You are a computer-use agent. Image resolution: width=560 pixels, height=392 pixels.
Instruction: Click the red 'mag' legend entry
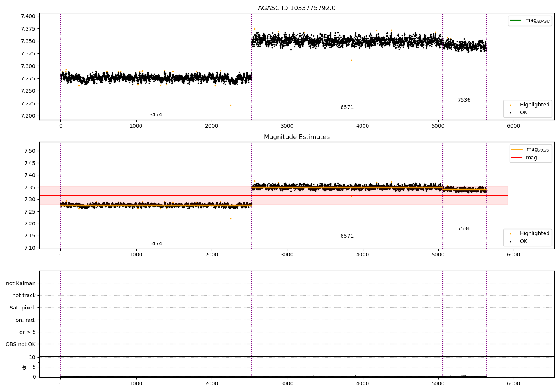[525, 158]
